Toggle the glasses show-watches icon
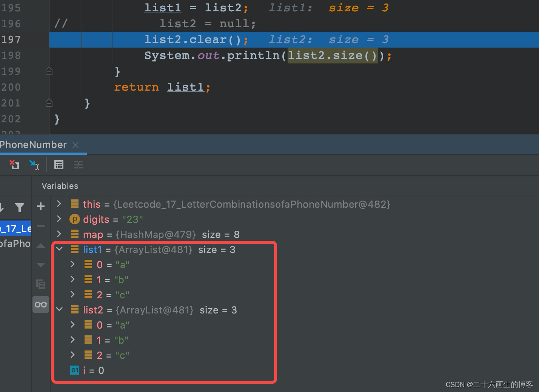Screen dimensions: 539x392 click(x=41, y=304)
